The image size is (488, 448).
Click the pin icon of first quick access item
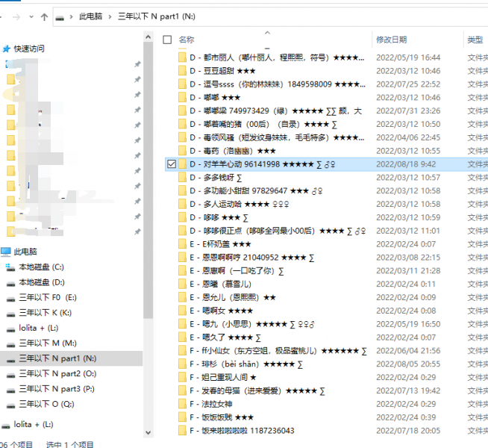(x=137, y=65)
